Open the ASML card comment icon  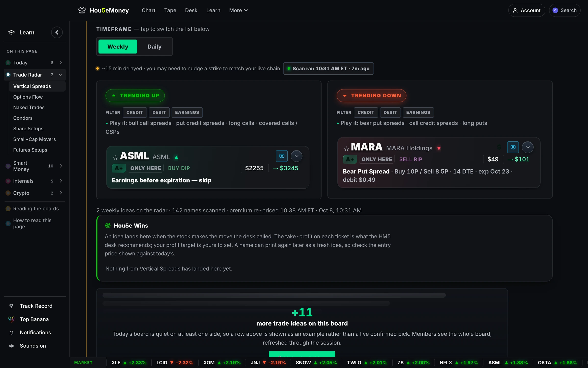(x=282, y=156)
